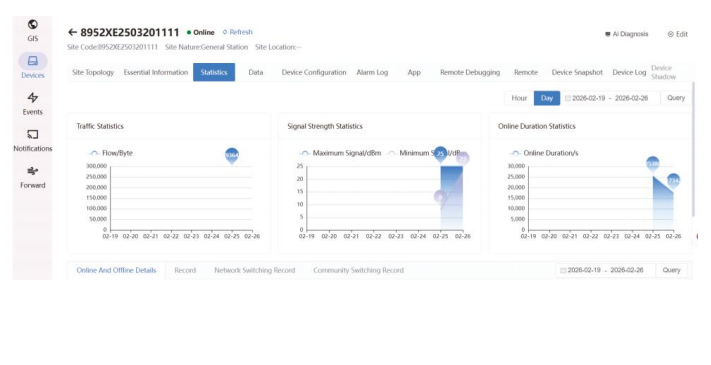Select Online And Offline Details tab
This screenshot has height=365, width=711.
coord(117,270)
